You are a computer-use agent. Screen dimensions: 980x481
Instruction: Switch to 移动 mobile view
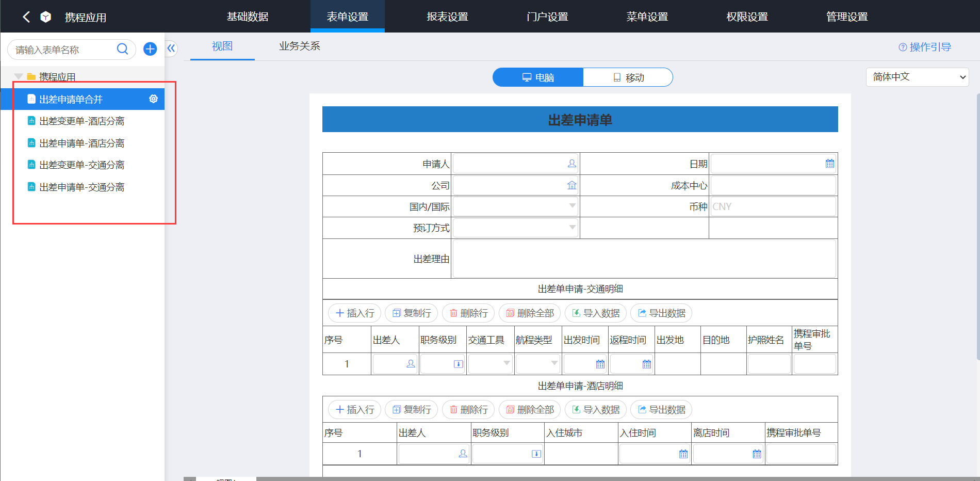coord(628,77)
